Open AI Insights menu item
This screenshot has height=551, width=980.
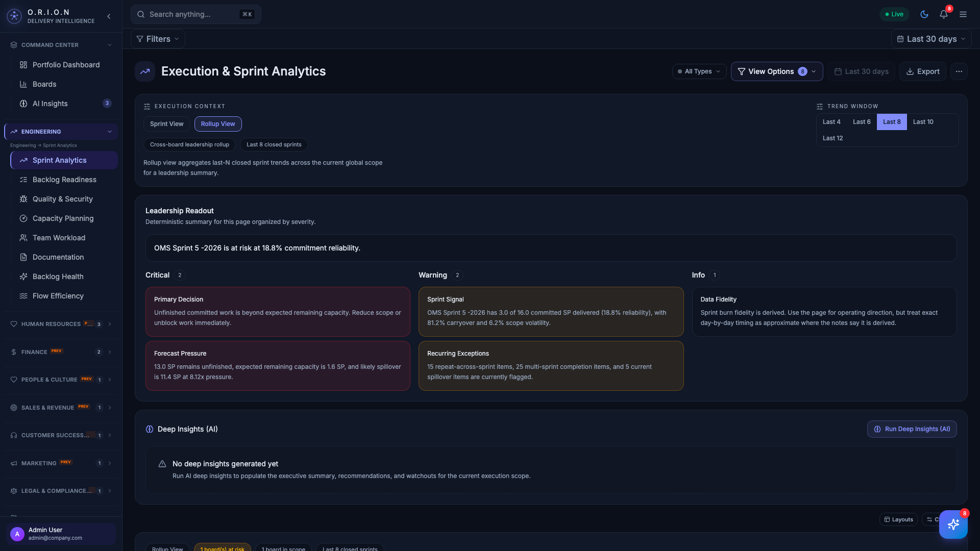(x=50, y=104)
